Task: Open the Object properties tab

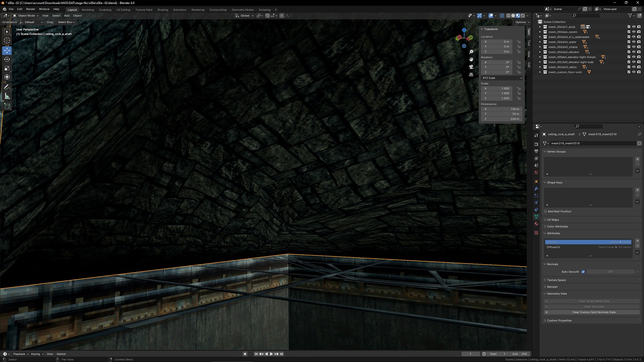Action: tap(536, 181)
